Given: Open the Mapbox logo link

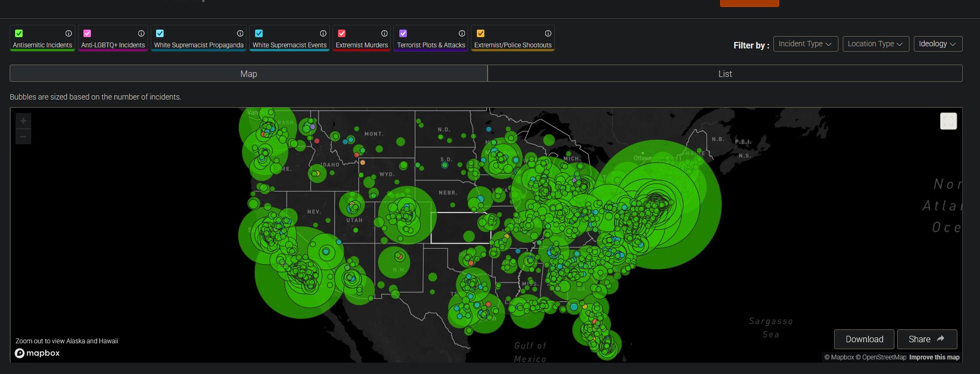Looking at the screenshot, I should pos(37,353).
